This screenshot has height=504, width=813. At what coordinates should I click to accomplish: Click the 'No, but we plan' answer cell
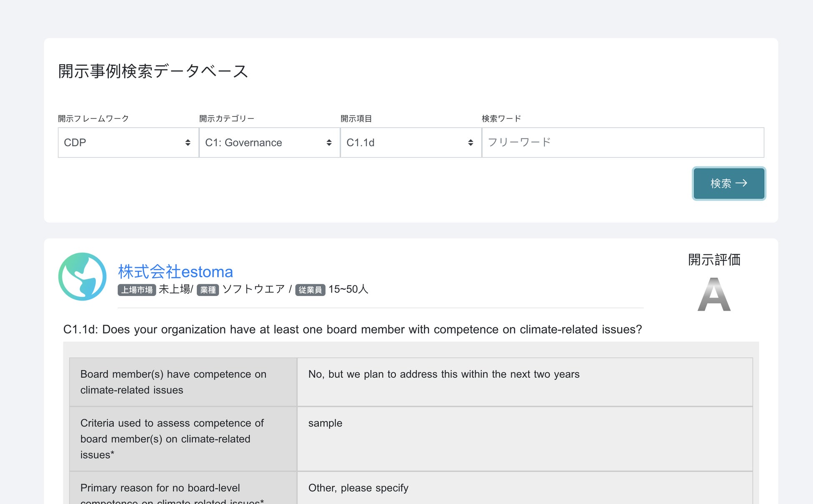(x=444, y=374)
